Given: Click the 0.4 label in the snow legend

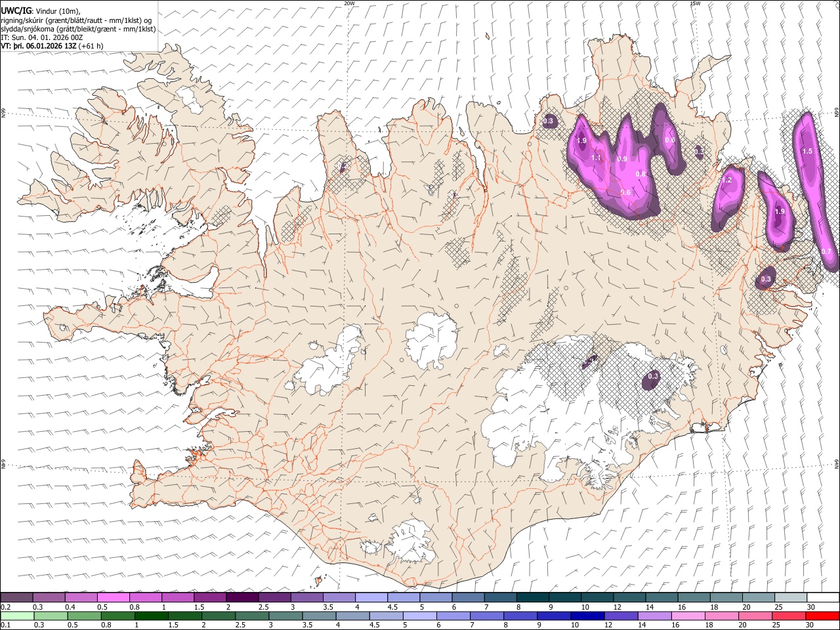Looking at the screenshot, I should tap(70, 607).
